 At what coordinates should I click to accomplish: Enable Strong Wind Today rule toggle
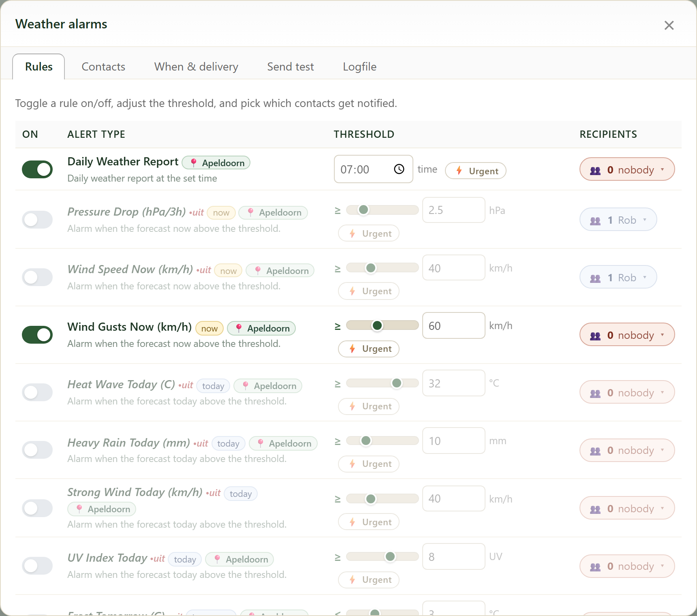[x=37, y=508]
